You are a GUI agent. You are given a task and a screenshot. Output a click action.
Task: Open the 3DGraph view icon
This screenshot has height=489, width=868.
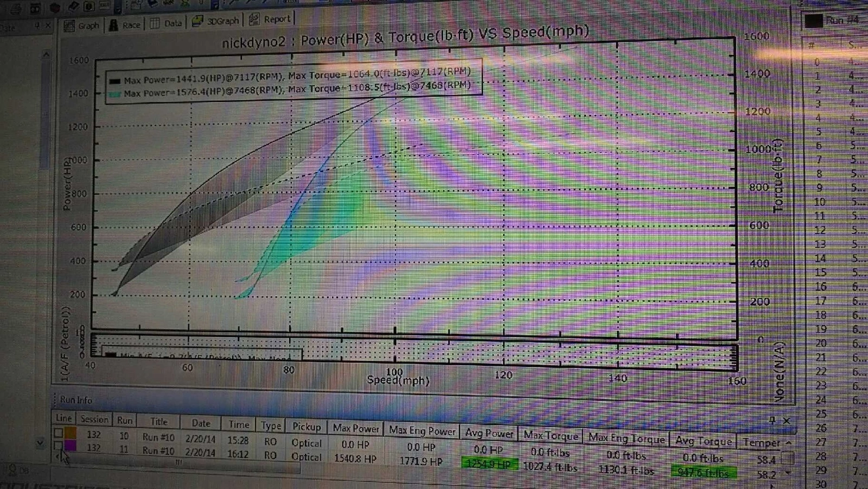coord(197,21)
